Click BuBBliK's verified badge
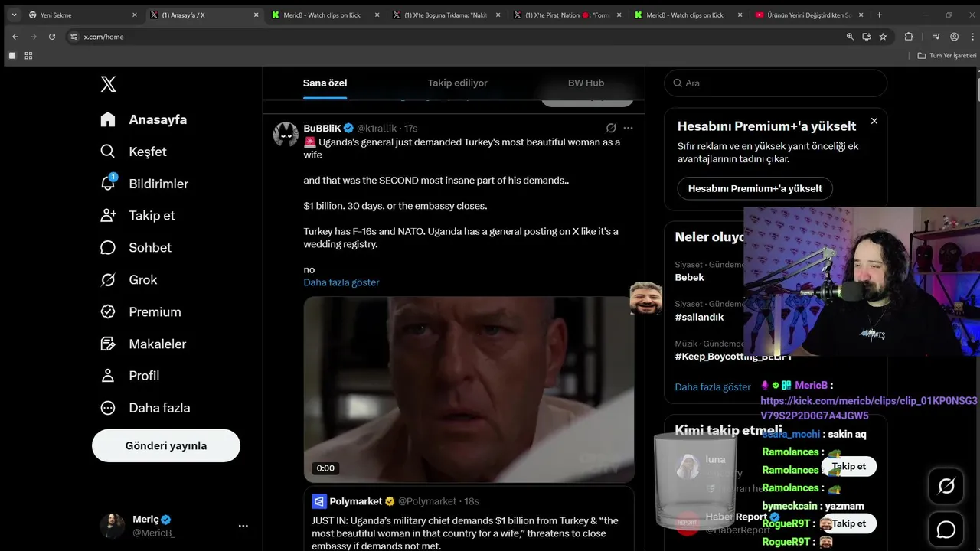 point(348,128)
